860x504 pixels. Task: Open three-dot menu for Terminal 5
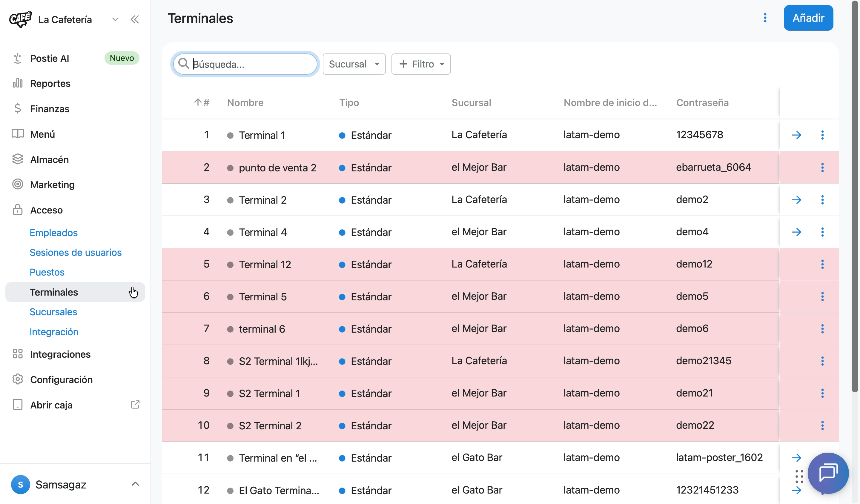(822, 296)
